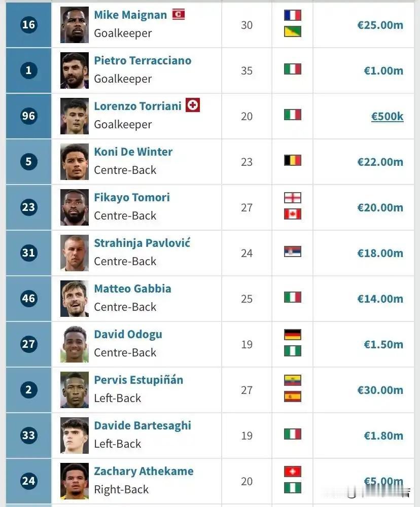Image resolution: width=420 pixels, height=507 pixels.
Task: Click the Serbian flag for Strahinja Pavlović
Action: [293, 251]
